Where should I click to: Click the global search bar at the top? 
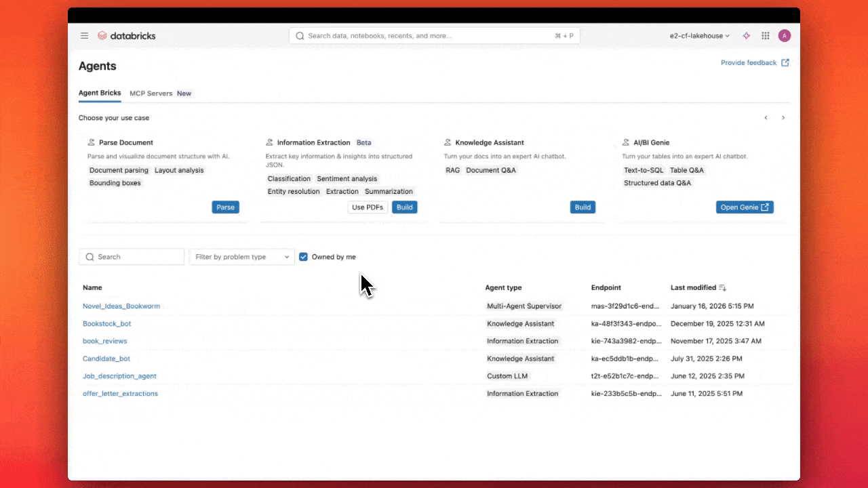point(434,35)
